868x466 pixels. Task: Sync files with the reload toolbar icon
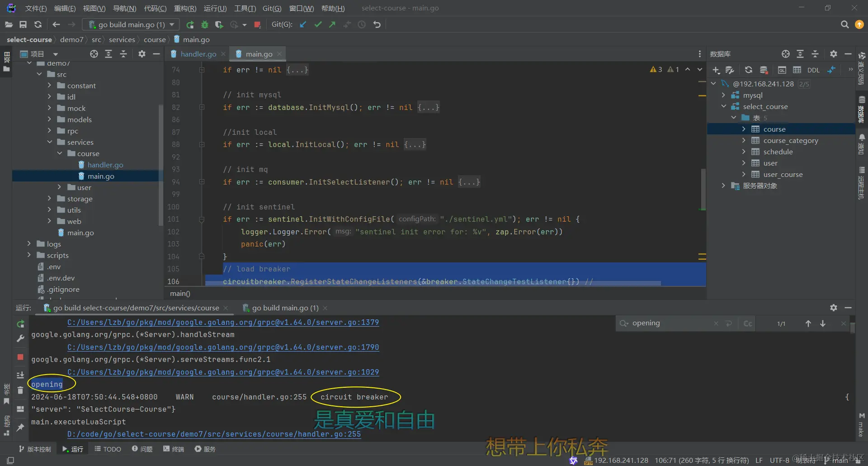pyautogui.click(x=38, y=24)
